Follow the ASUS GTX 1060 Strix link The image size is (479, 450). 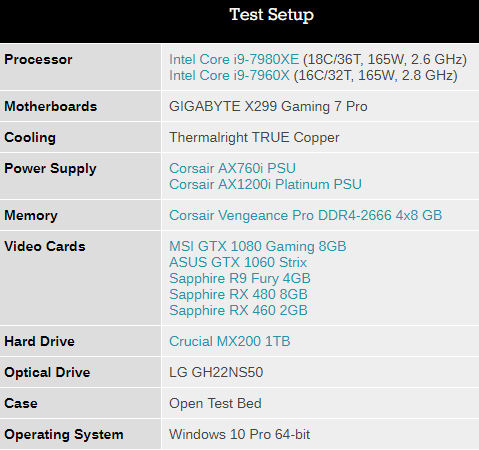point(238,262)
